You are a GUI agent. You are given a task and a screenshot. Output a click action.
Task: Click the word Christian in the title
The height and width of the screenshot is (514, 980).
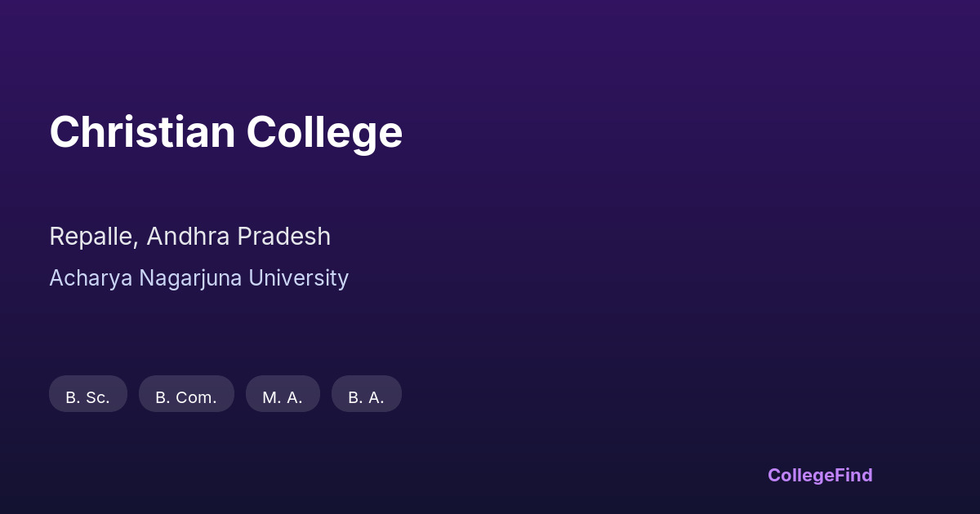(x=142, y=132)
